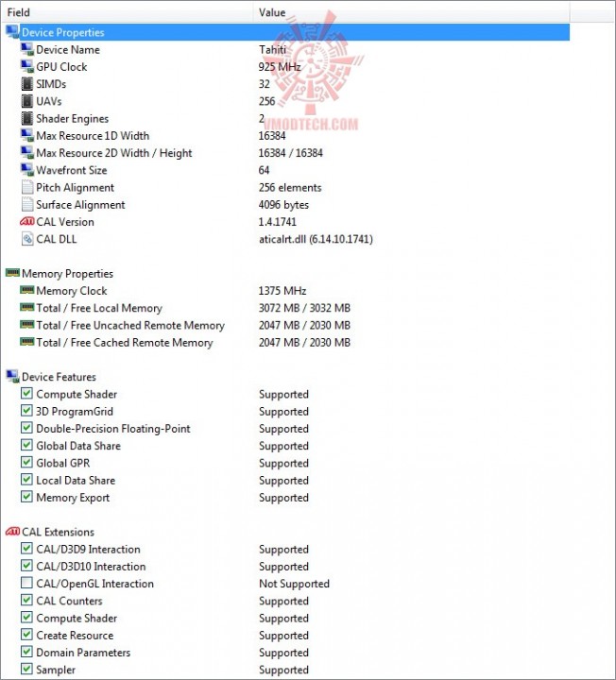Screen dimensions: 616x680
Task: Click the icon beside GPU Clock
Action: [x=26, y=67]
